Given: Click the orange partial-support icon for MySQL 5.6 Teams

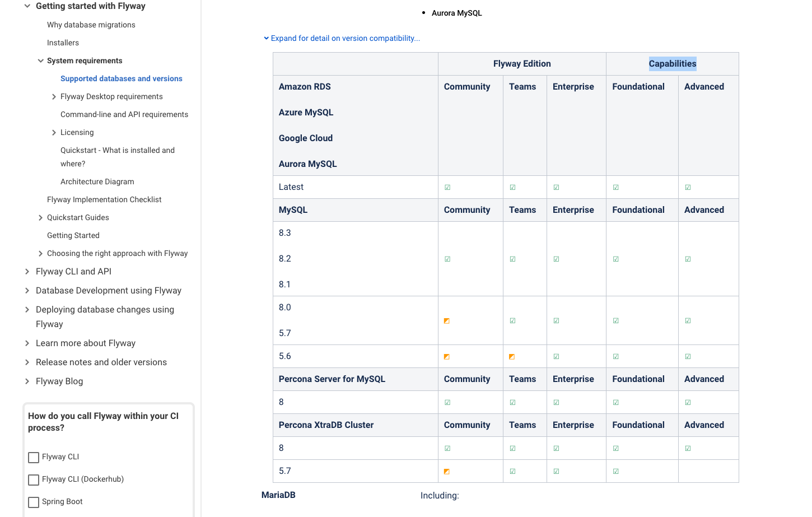Looking at the screenshot, I should coord(512,357).
